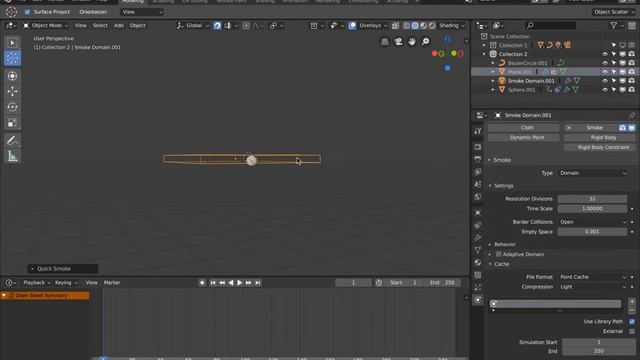
Task: Click the pan view hand icon
Action: pyautogui.click(x=412, y=42)
